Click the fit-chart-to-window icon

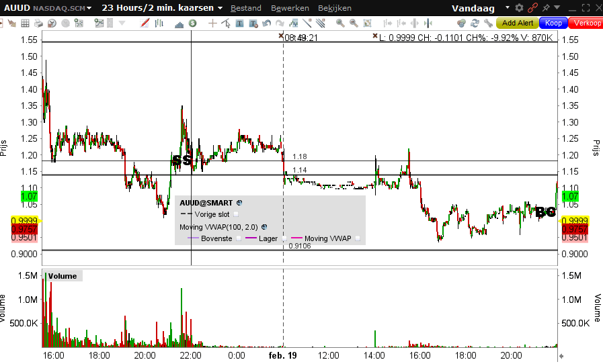(x=367, y=24)
